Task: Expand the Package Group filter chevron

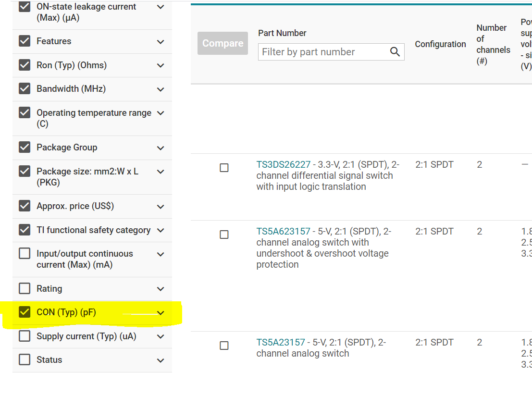Action: (161, 148)
